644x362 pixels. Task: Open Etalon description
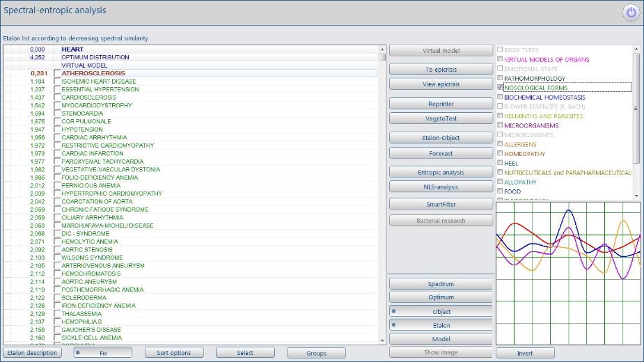click(32, 353)
